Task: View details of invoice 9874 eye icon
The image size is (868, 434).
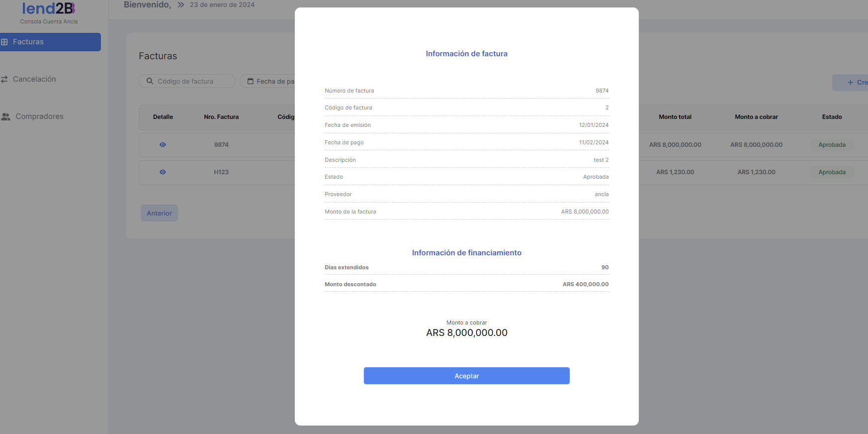Action: tap(163, 145)
